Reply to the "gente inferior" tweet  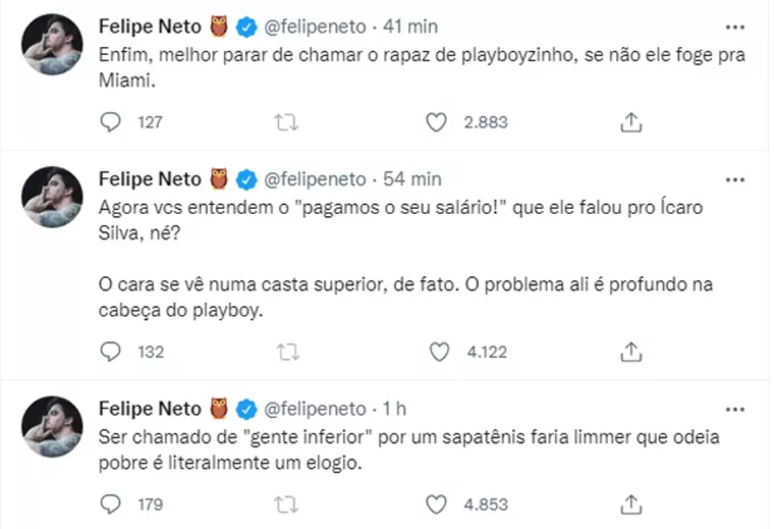click(x=112, y=504)
